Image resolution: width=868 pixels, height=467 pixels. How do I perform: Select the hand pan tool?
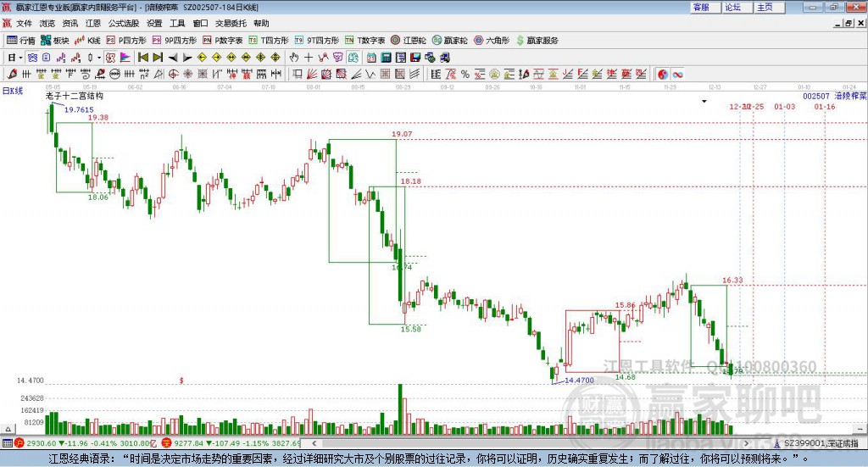294,58
